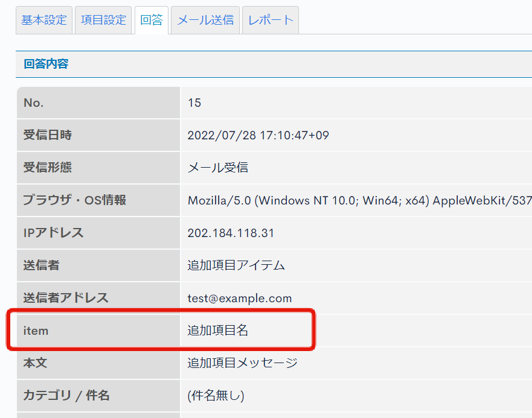Click the No. row label
Viewport: 532px width, 418px height.
34,103
